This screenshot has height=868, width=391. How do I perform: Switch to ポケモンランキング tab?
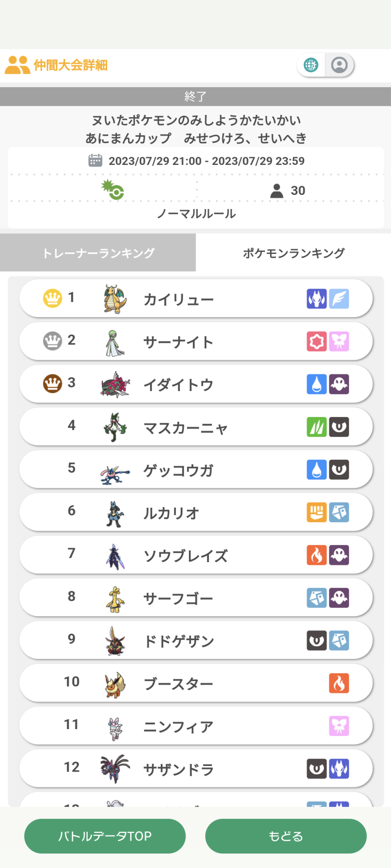pos(293,253)
